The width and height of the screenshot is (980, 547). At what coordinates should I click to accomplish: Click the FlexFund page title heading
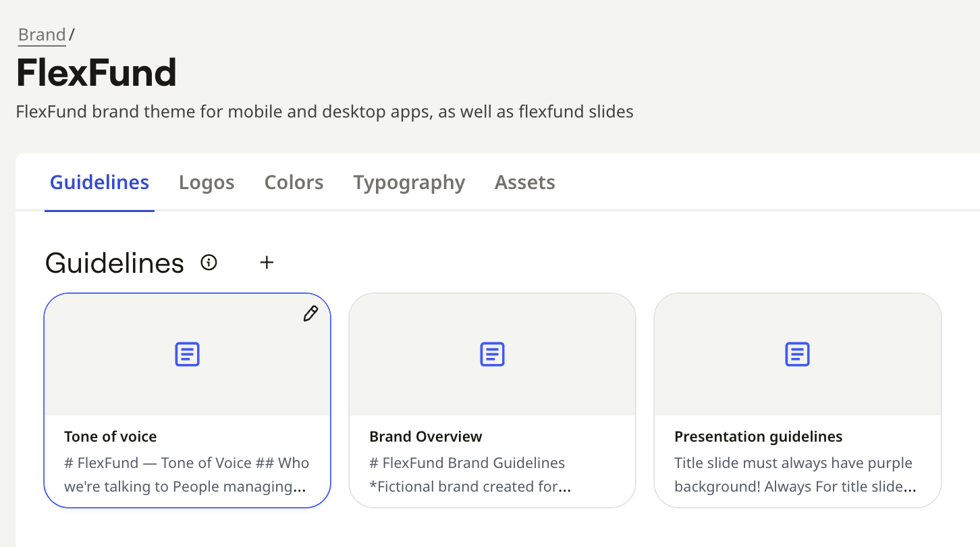[97, 72]
